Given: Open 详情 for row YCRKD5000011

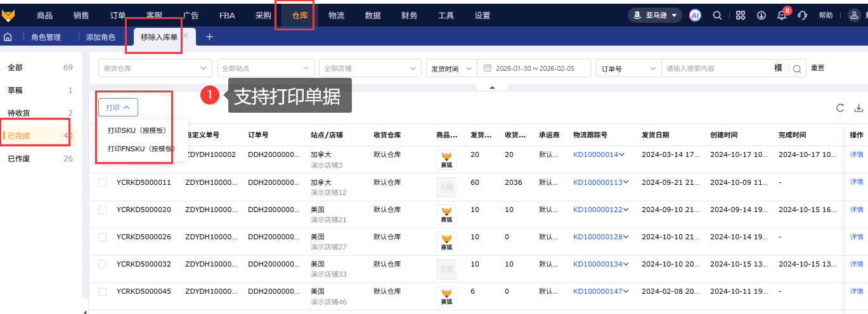Looking at the screenshot, I should (x=857, y=182).
